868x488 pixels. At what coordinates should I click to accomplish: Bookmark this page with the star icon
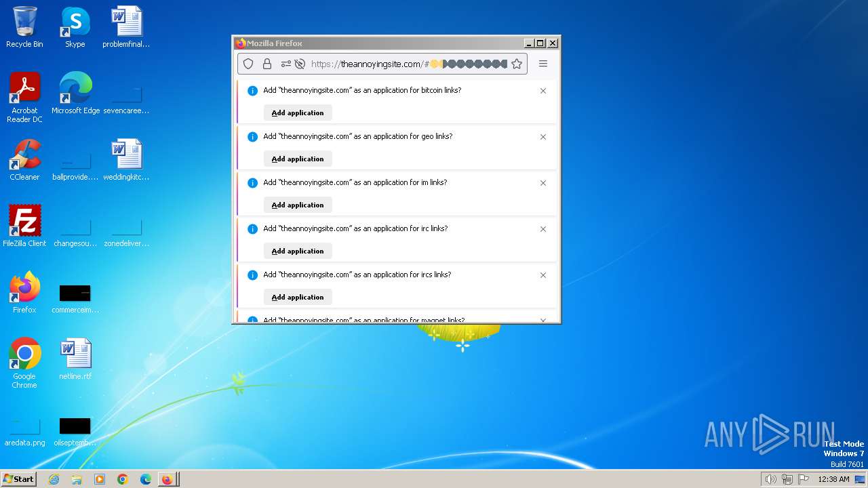coord(517,64)
